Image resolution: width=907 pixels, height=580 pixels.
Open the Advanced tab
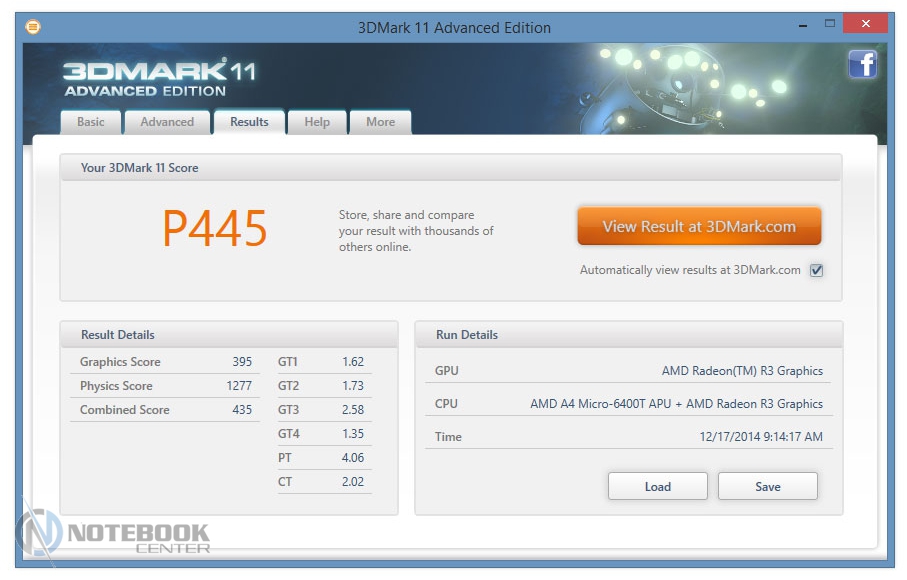point(167,122)
